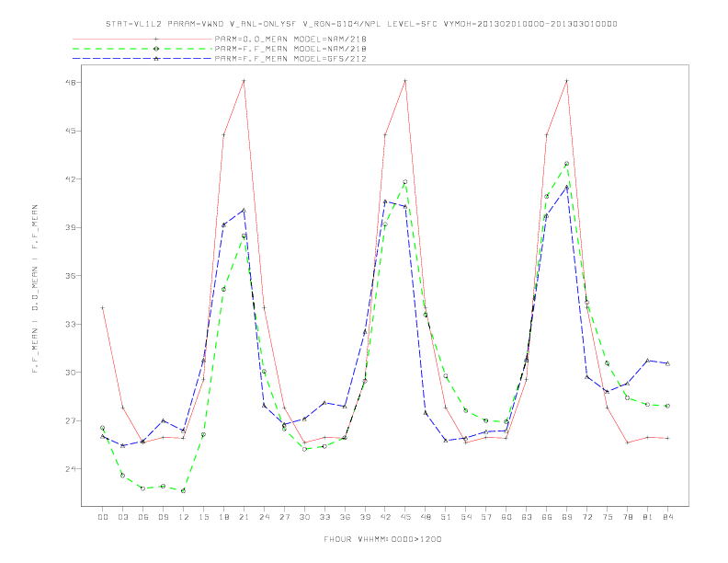The width and height of the screenshot is (728, 563).
Task: Click y-axis tick label 48
Action: pos(69,83)
